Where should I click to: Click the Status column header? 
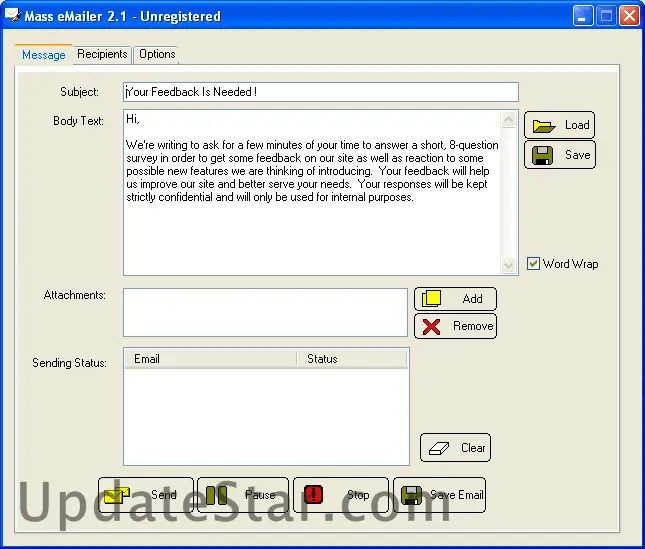[352, 359]
